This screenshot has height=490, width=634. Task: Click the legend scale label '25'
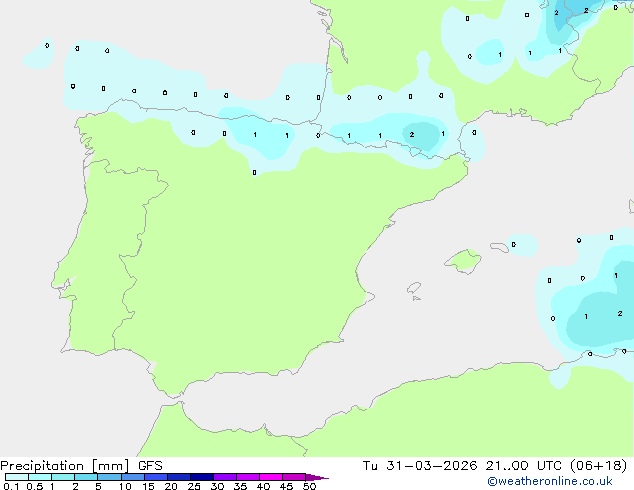(194, 486)
